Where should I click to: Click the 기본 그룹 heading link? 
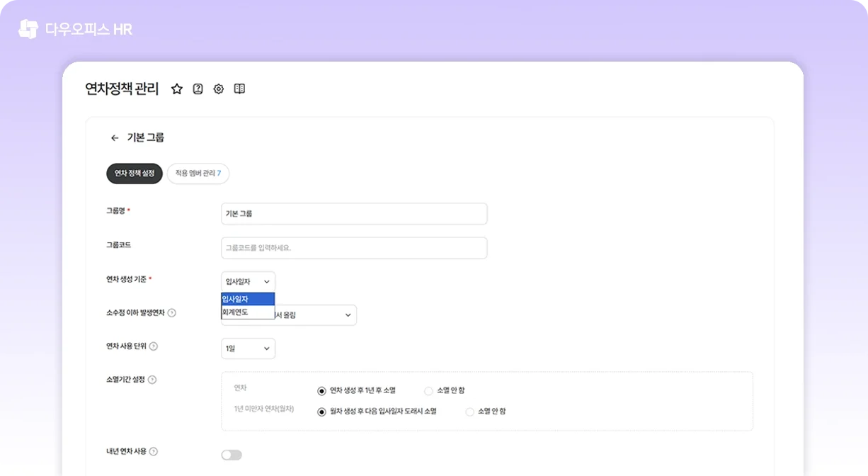click(147, 138)
